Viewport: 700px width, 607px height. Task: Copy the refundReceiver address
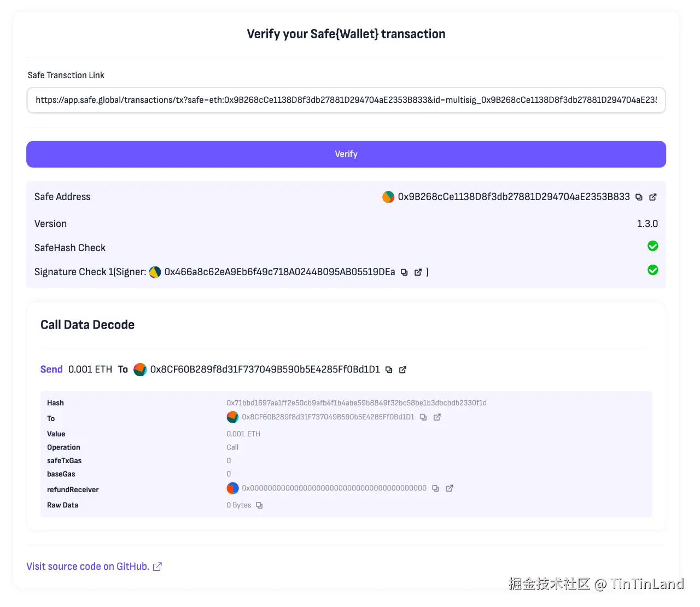[435, 488]
